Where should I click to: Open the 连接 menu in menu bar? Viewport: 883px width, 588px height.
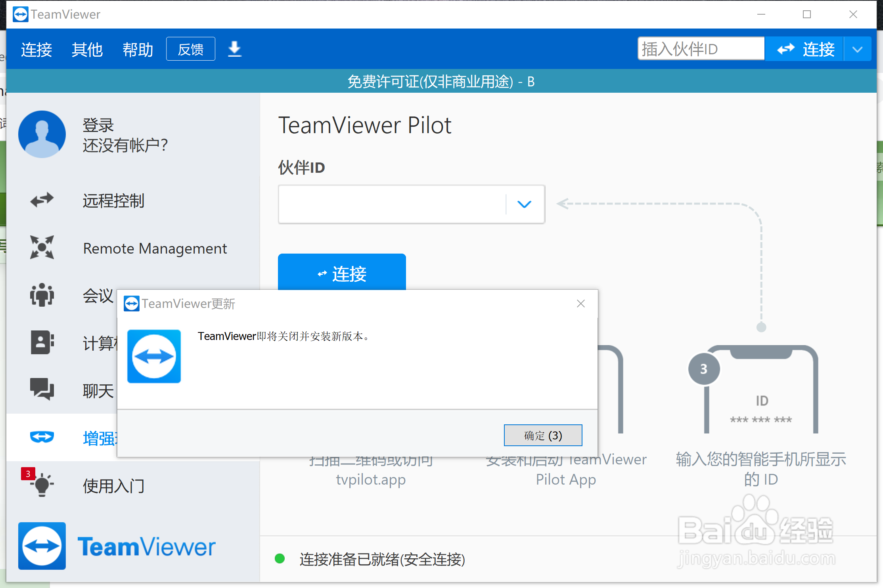point(36,50)
